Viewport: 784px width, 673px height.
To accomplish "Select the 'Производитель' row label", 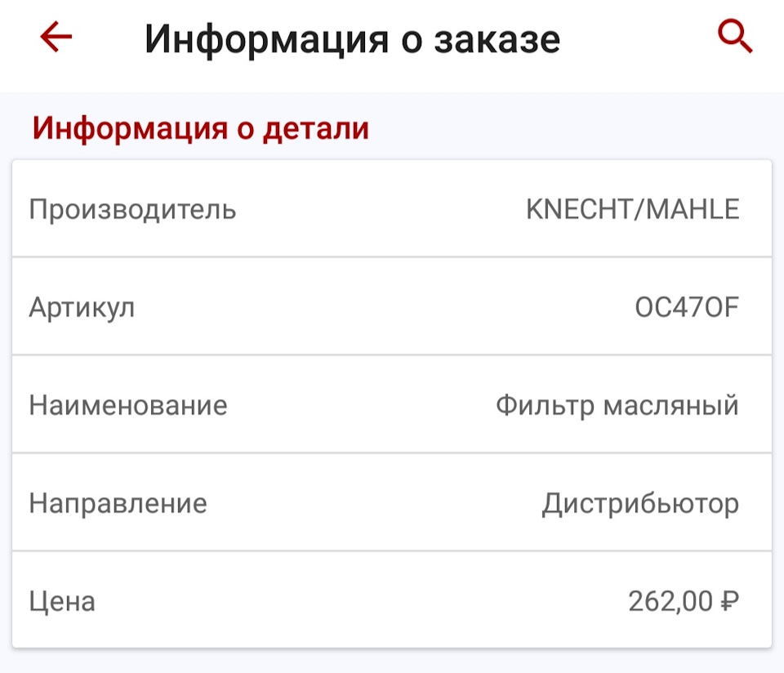I will pyautogui.click(x=132, y=210).
